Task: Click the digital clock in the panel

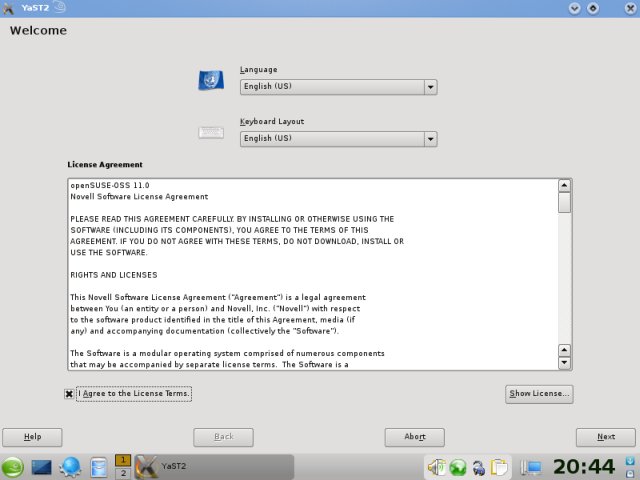Action: pyautogui.click(x=584, y=467)
